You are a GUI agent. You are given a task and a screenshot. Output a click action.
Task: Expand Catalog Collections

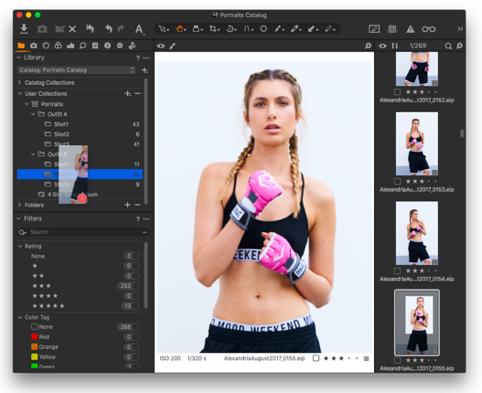(x=19, y=82)
